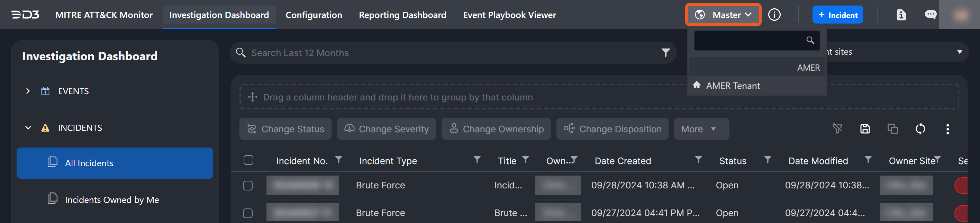Click the Search Last 12 Months field
Image resolution: width=980 pixels, height=223 pixels.
click(x=449, y=53)
